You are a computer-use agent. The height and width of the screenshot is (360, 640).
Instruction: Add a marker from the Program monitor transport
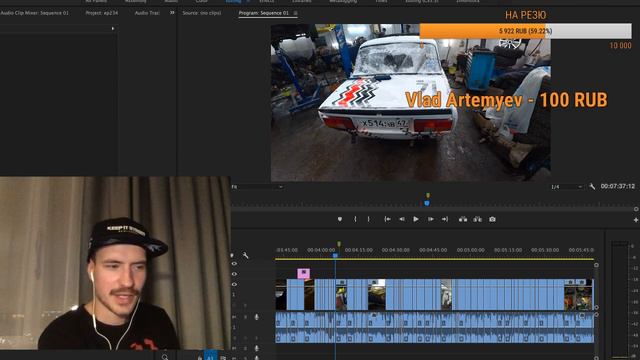pos(340,219)
